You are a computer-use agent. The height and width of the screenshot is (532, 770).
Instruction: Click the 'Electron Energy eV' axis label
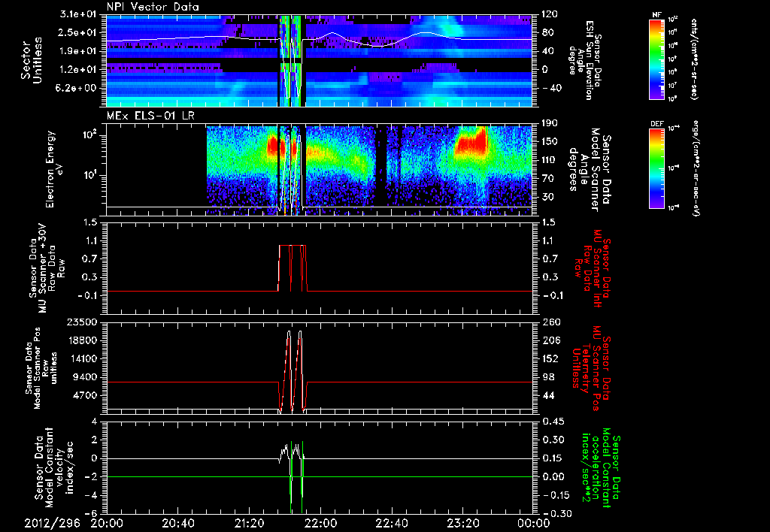(54, 169)
